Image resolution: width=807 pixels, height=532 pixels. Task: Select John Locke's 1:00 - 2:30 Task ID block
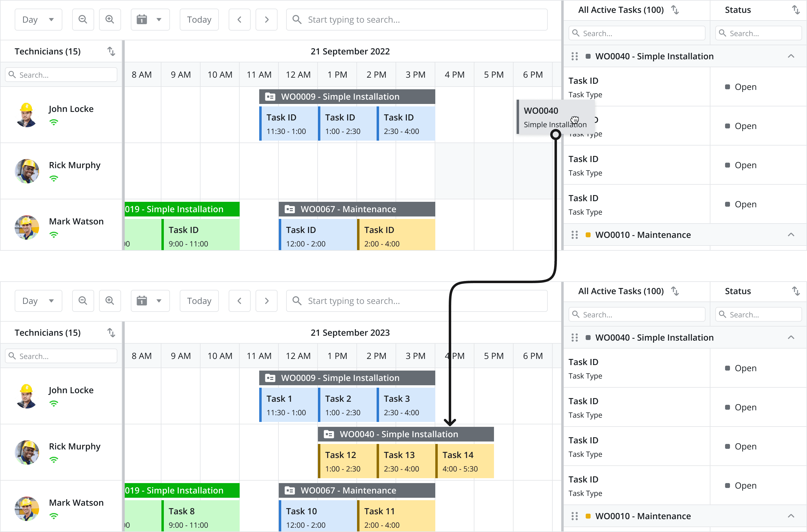coord(347,124)
